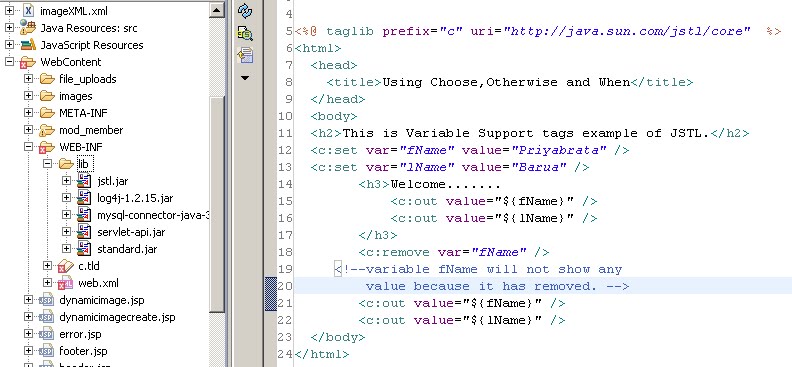Image resolution: width=792 pixels, height=367 pixels.
Task: Click the scroll up arrow of explorer
Action: pos(217,10)
